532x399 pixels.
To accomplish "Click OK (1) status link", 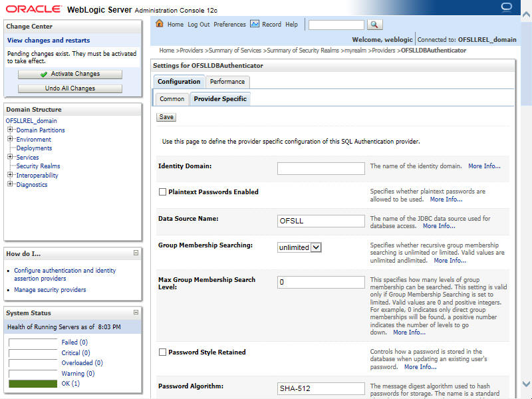I will [70, 384].
